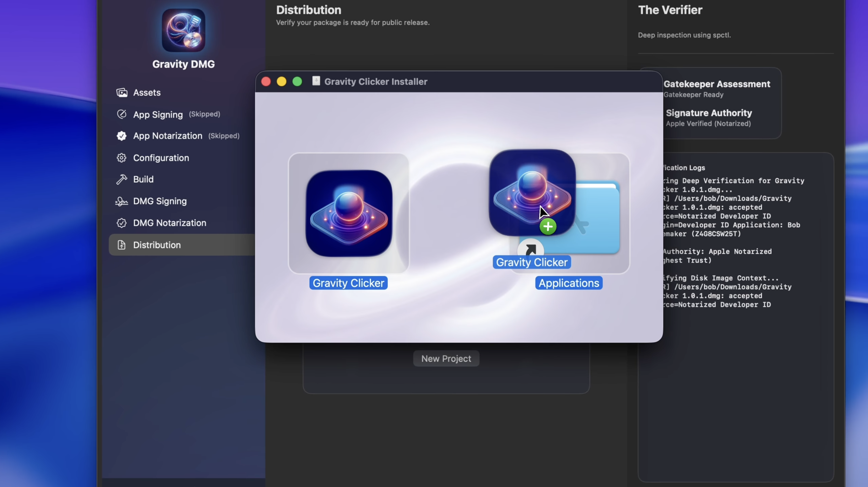Click the DMG Notarization seal icon
The width and height of the screenshot is (868, 487).
[122, 223]
